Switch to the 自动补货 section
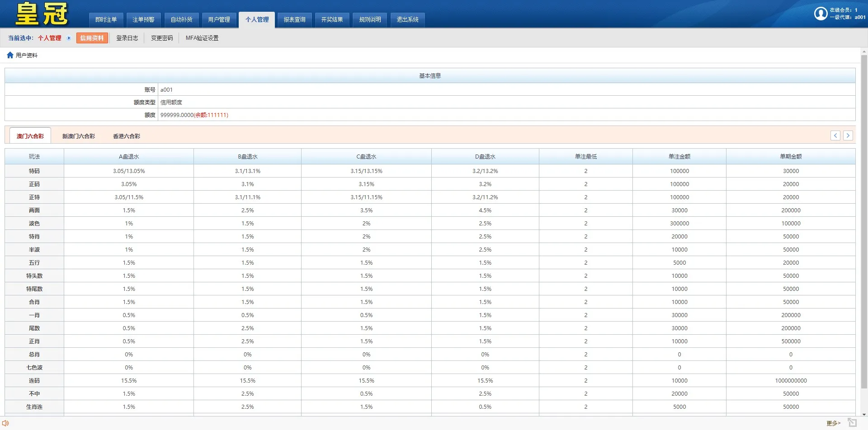The height and width of the screenshot is (430, 868). (181, 19)
